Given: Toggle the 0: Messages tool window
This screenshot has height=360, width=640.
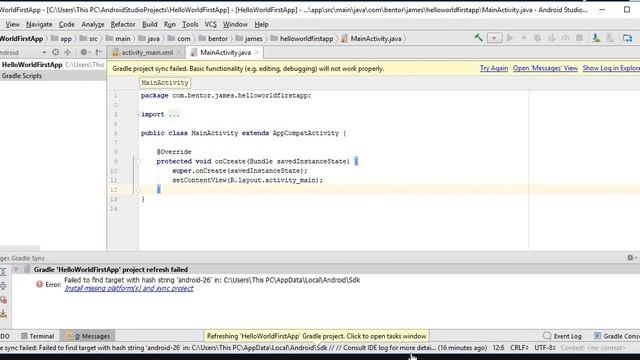Looking at the screenshot, I should point(88,336).
